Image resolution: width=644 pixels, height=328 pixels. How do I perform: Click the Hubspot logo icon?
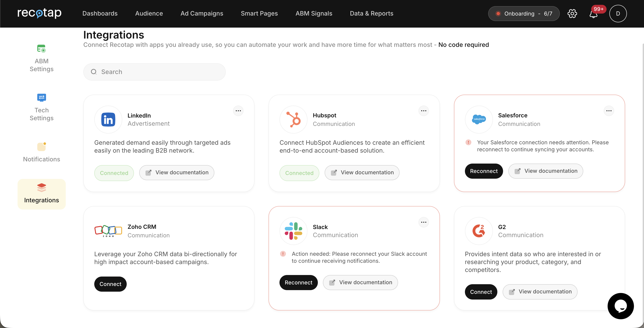tap(294, 119)
